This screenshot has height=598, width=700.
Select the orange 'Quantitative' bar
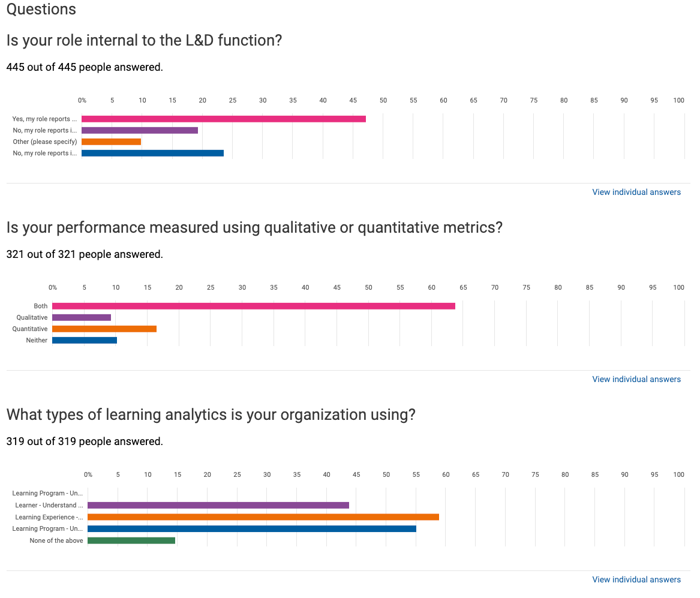(105, 329)
